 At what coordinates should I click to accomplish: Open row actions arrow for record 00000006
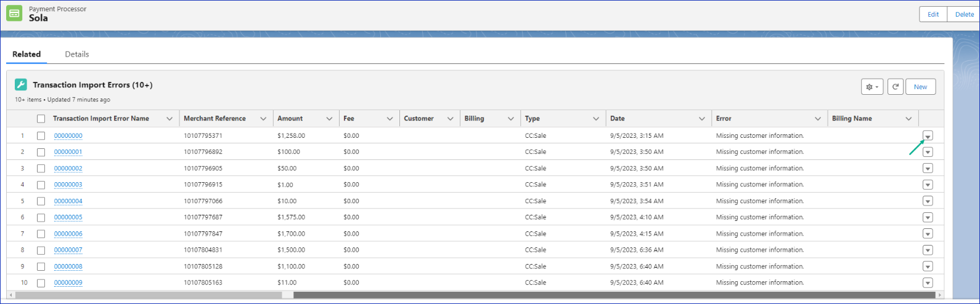click(928, 234)
